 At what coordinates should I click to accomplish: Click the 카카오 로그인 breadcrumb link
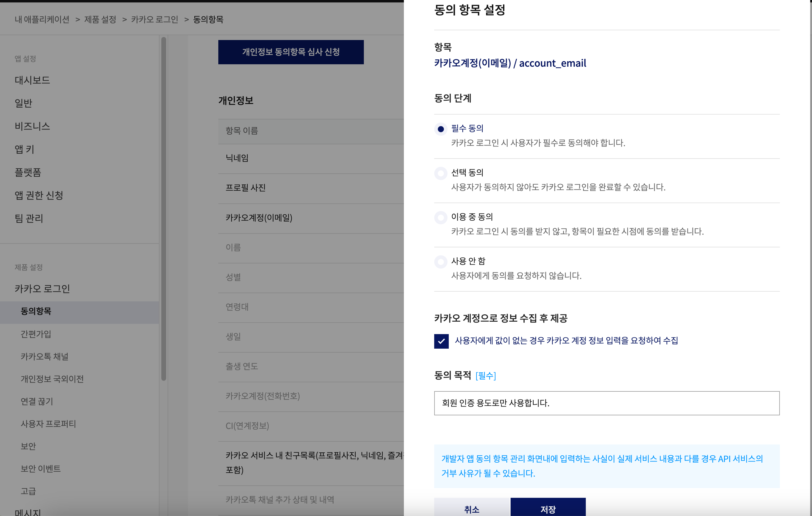coord(154,20)
